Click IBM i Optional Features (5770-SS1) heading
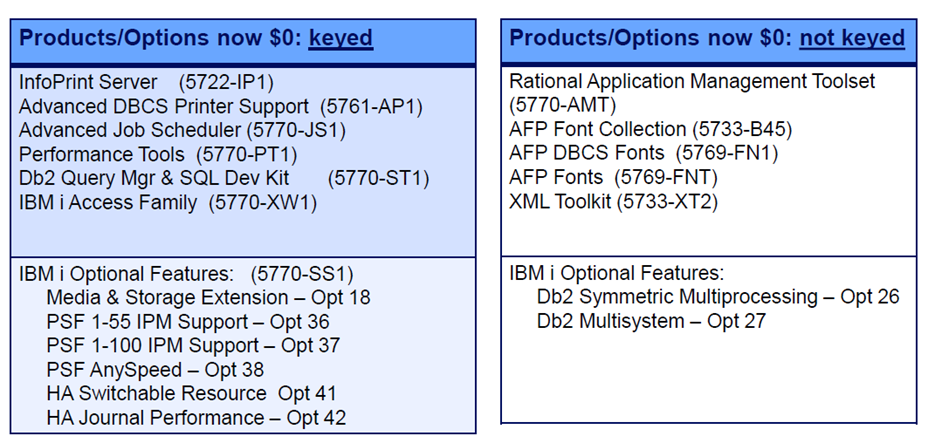The height and width of the screenshot is (443, 935). 186,274
